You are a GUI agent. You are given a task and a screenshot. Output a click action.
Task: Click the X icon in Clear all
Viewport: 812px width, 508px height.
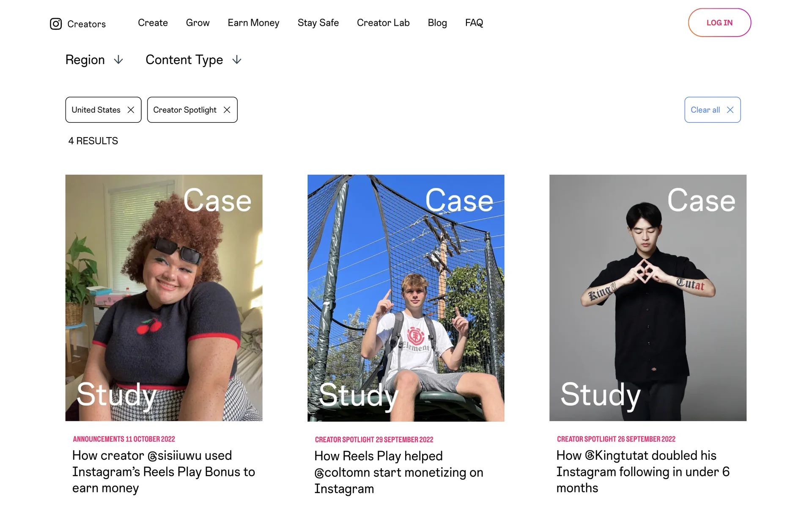click(x=730, y=110)
